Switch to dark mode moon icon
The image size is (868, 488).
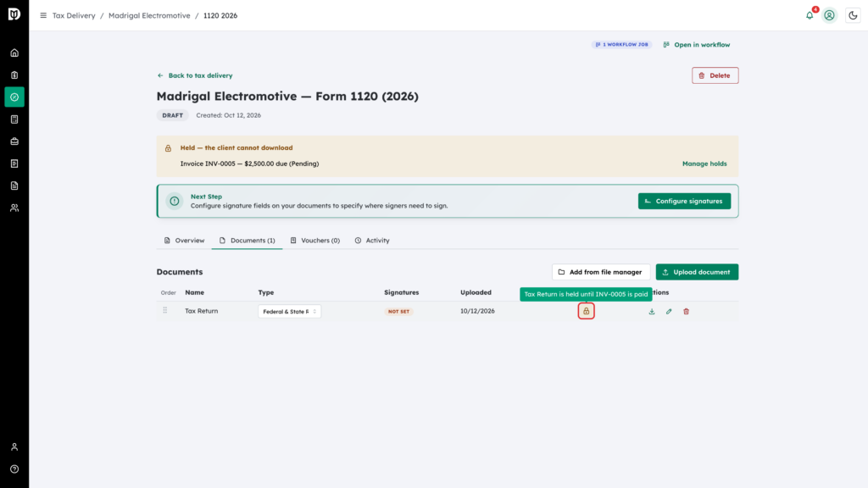[x=853, y=15]
